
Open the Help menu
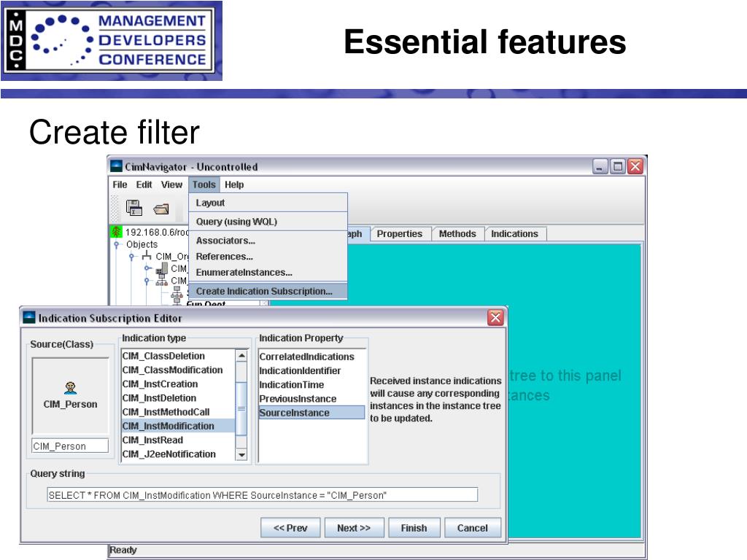[x=234, y=184]
